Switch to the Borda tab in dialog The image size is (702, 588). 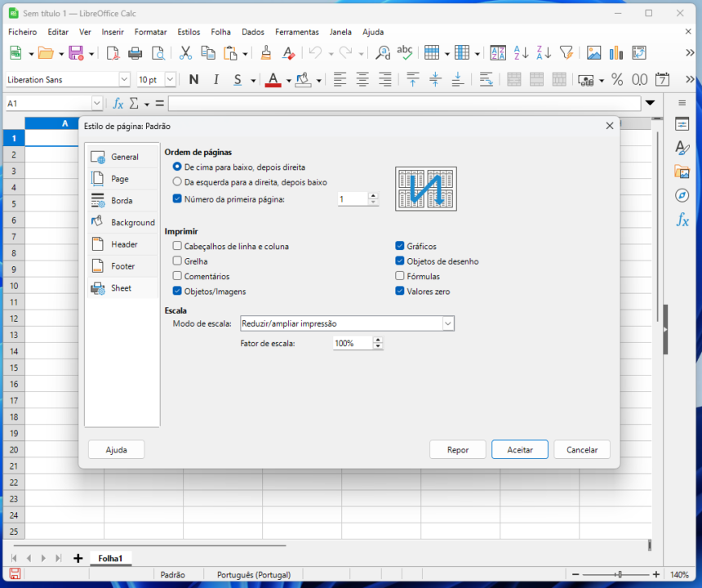pos(122,201)
